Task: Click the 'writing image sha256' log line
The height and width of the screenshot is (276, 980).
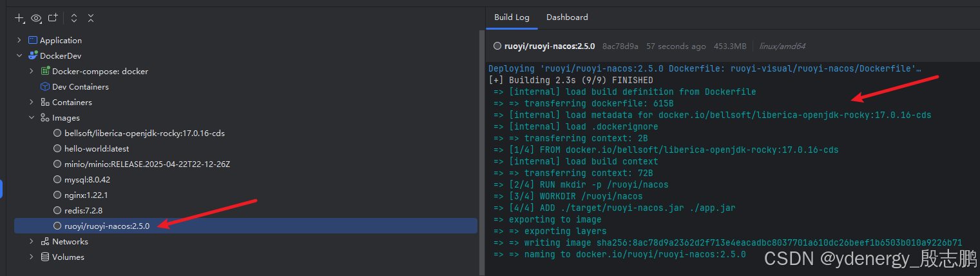Action: (x=728, y=242)
